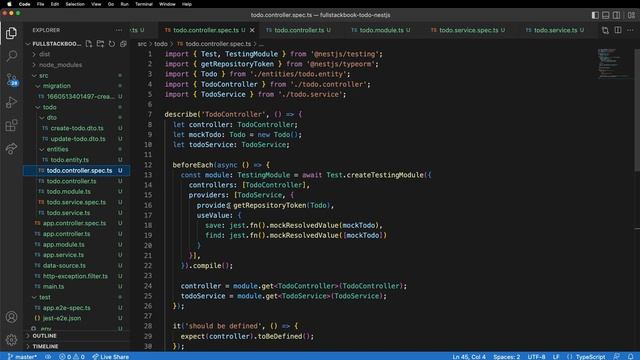The width and height of the screenshot is (640, 360).
Task: Open the Explorer view in activity bar
Action: (11, 33)
